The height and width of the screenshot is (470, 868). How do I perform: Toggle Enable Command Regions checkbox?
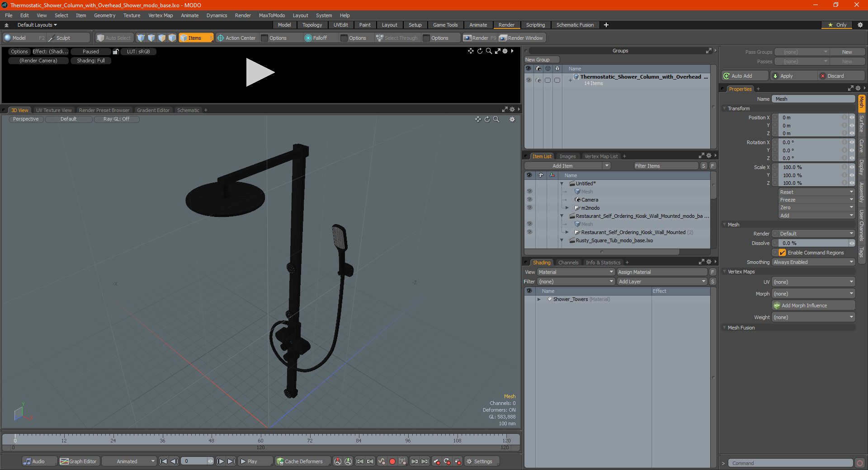[x=783, y=253]
